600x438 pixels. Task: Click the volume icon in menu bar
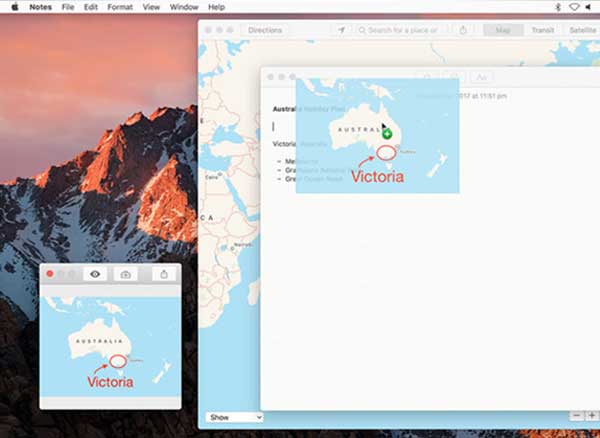tap(588, 7)
